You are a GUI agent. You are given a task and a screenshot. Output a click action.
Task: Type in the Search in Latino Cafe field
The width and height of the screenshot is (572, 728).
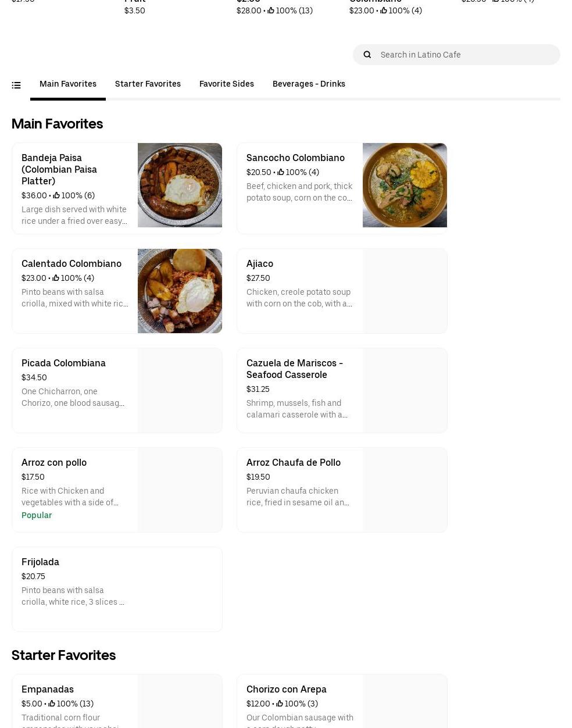click(465, 55)
